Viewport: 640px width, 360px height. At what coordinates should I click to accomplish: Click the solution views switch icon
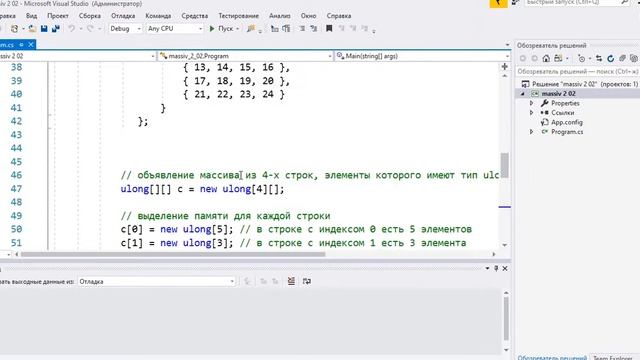558,59
